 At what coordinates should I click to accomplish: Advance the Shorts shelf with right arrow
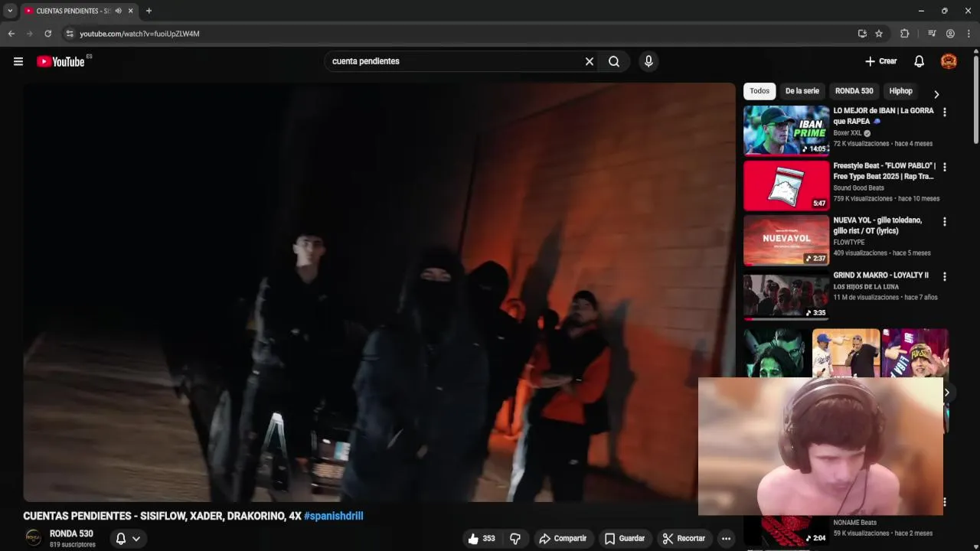click(x=946, y=393)
